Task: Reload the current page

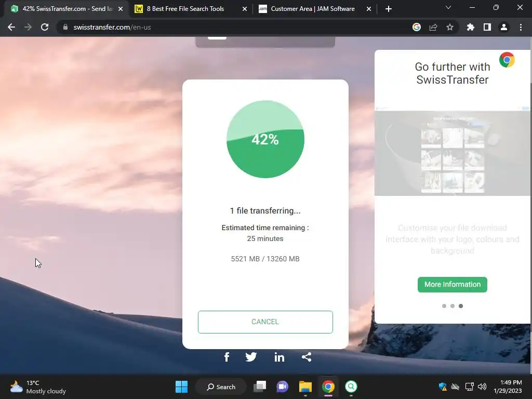Action: coord(45,27)
